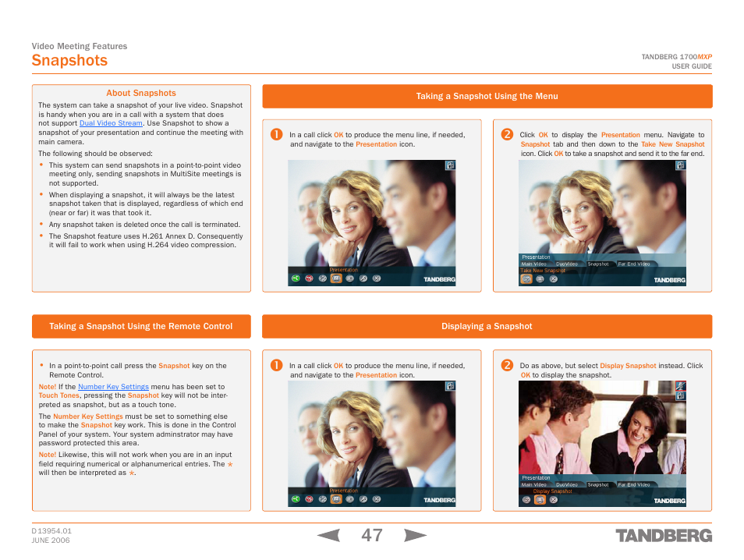The image size is (744, 560).
Task: Go to the next page with the right arrow
Action: (x=415, y=535)
